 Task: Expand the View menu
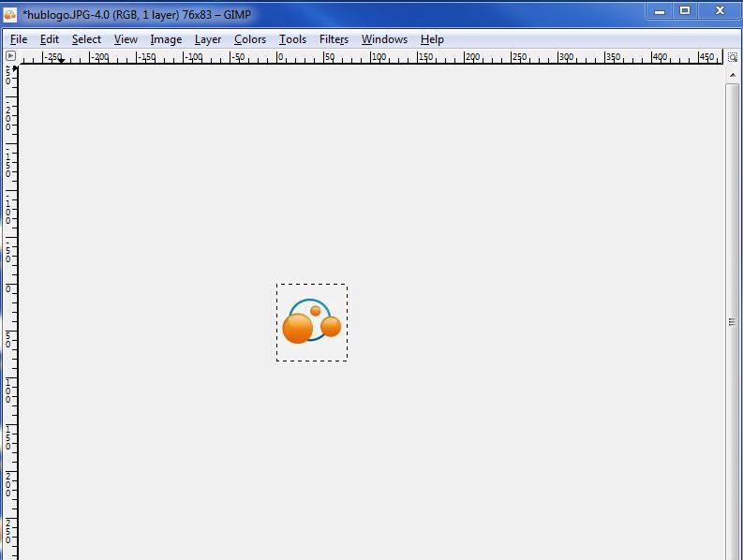click(x=126, y=39)
